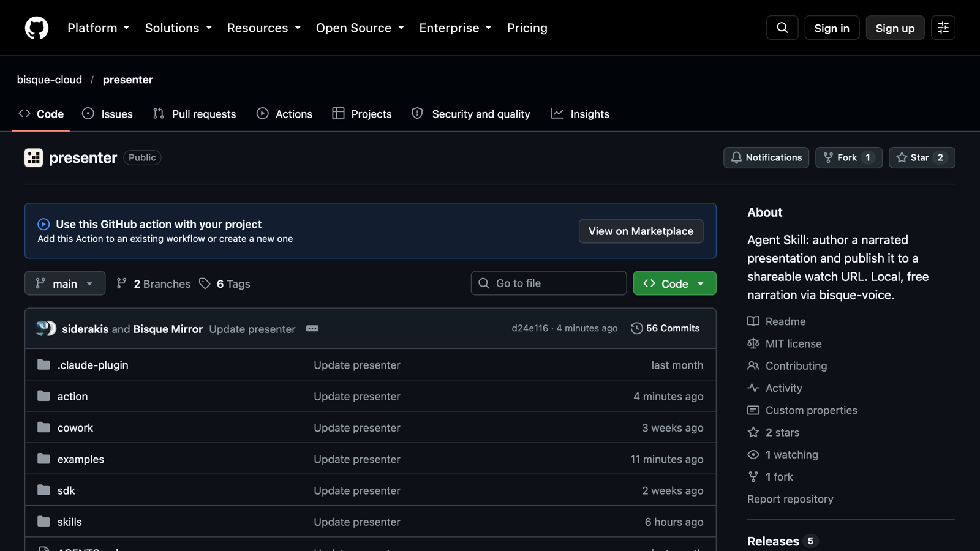980x551 pixels.
Task: Open the search magnifier button
Action: pyautogui.click(x=782, y=28)
